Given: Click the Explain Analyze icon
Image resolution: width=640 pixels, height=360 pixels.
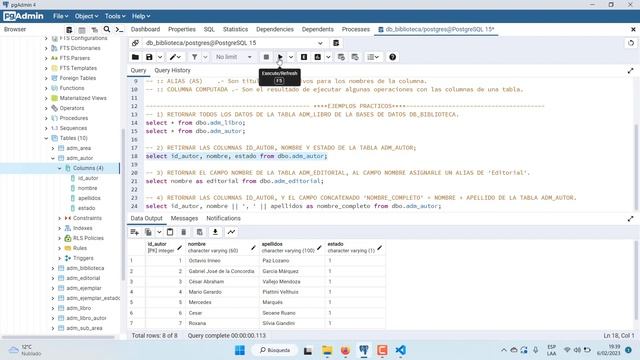Looking at the screenshot, I should 318,57.
